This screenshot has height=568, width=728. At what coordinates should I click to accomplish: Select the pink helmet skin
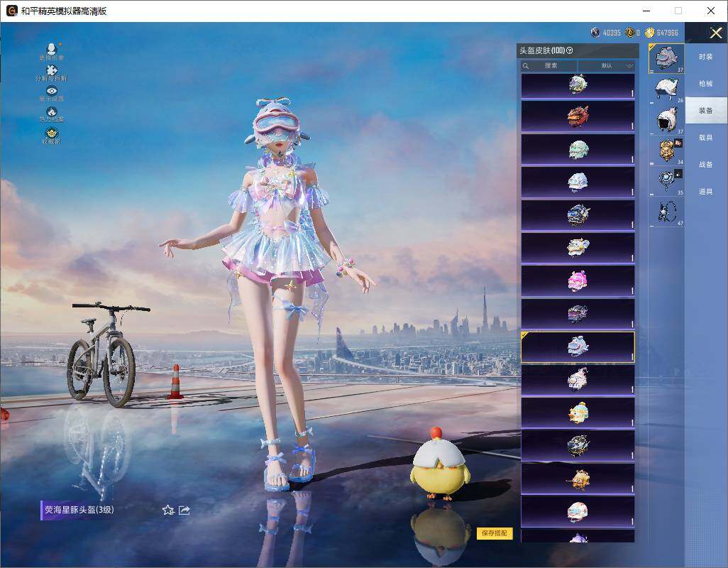pos(578,281)
